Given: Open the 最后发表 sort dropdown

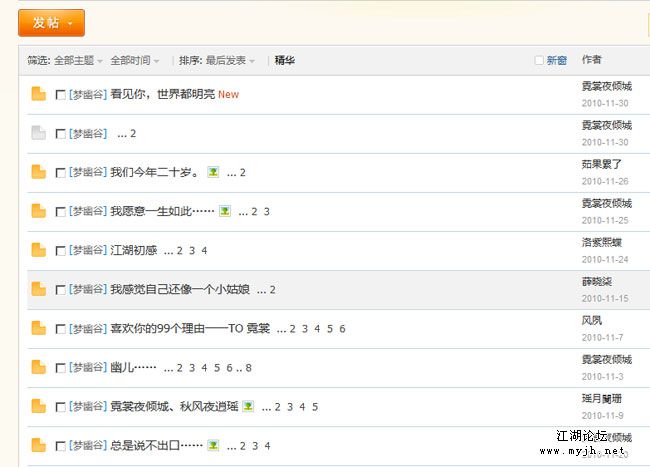Looking at the screenshot, I should [230, 60].
